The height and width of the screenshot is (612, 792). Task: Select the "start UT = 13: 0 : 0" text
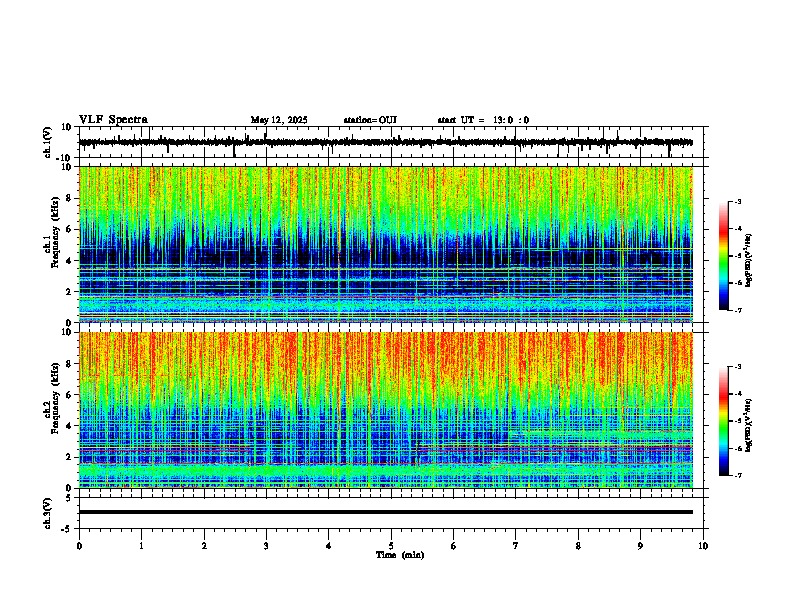point(483,120)
